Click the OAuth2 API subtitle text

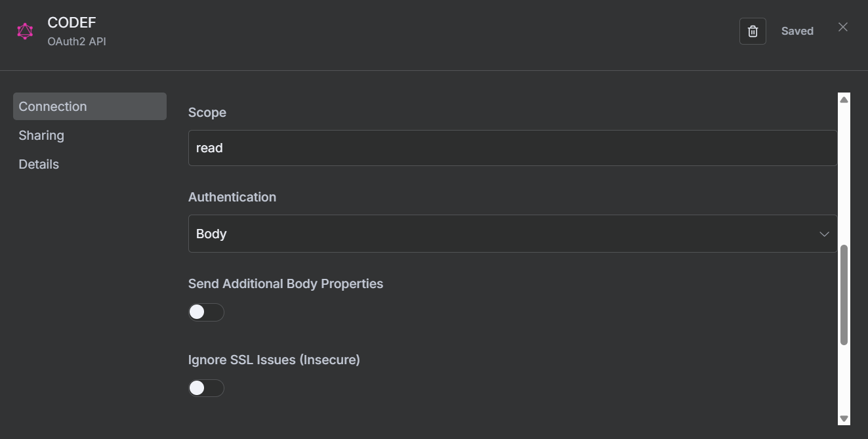(x=76, y=41)
